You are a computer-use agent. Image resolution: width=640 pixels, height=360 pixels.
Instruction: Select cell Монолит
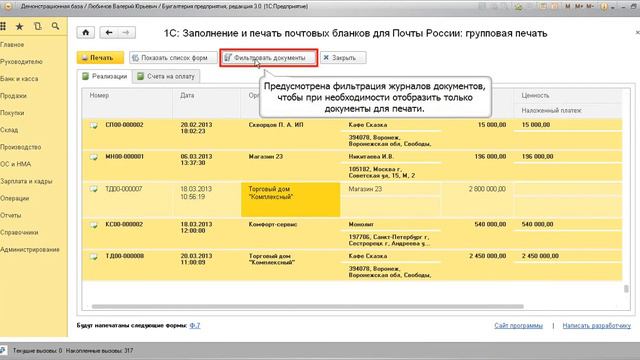click(361, 224)
